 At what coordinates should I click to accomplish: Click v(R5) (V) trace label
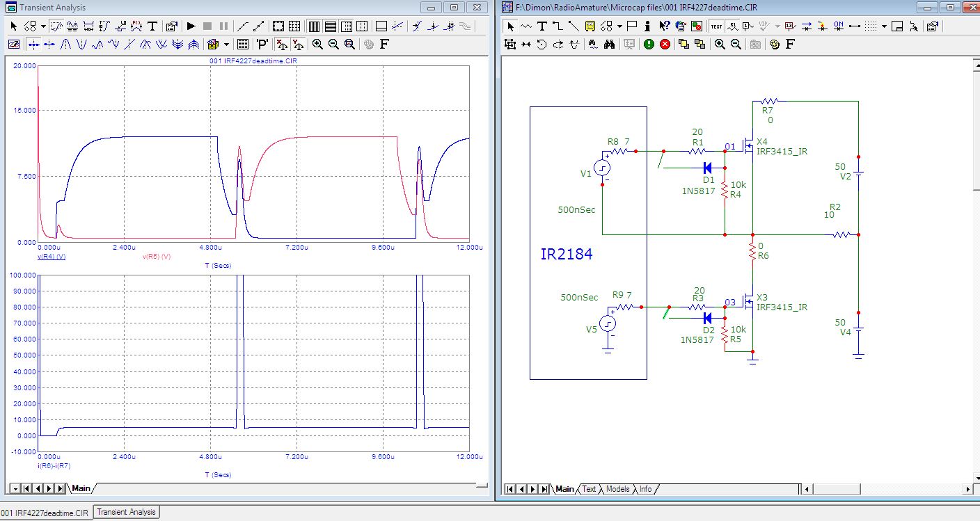(x=156, y=257)
